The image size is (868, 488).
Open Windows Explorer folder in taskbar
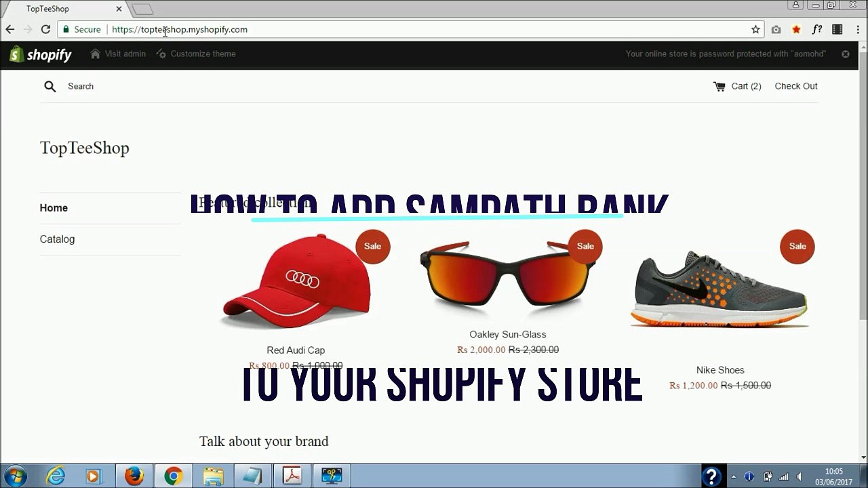[213, 476]
